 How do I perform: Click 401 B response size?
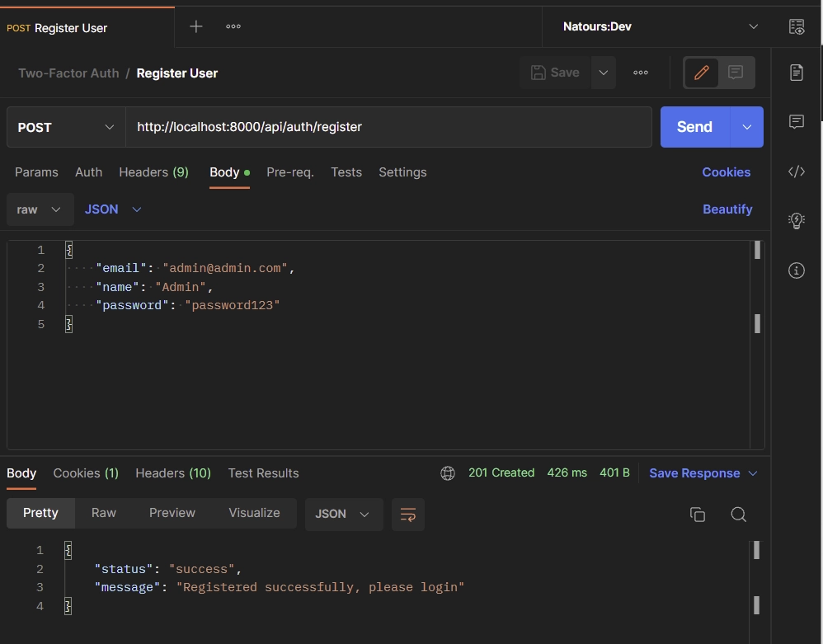[x=614, y=472]
